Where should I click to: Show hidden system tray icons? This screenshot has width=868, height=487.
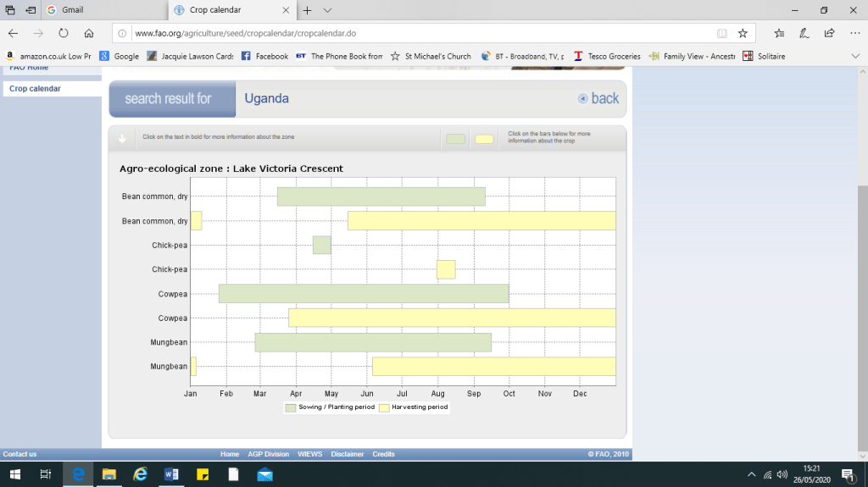click(751, 474)
